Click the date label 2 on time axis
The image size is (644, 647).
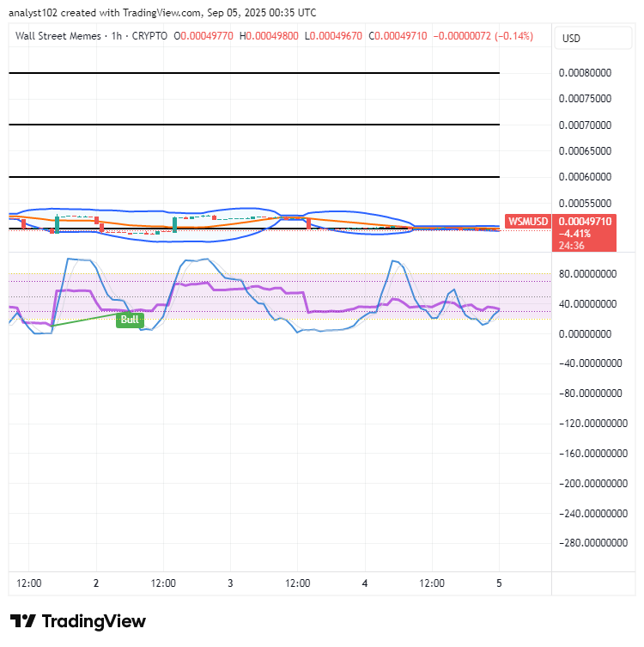click(96, 583)
